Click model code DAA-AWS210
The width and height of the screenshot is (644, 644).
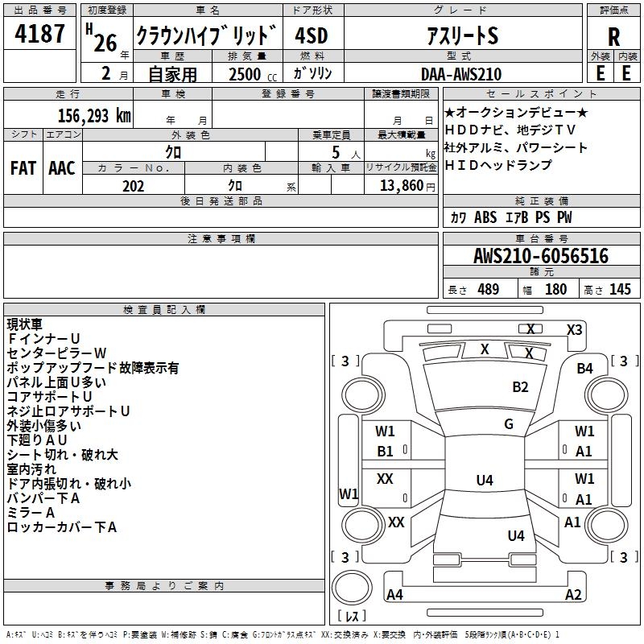click(x=461, y=74)
